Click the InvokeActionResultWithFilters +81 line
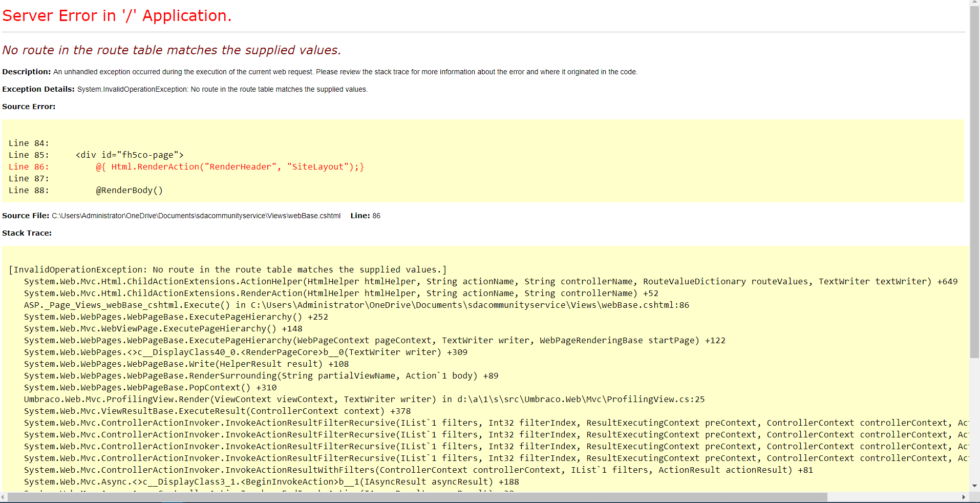The width and height of the screenshot is (980, 503). click(x=418, y=470)
